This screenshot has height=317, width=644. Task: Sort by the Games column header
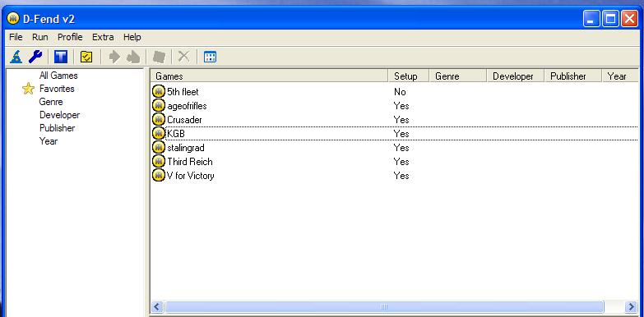tap(270, 76)
